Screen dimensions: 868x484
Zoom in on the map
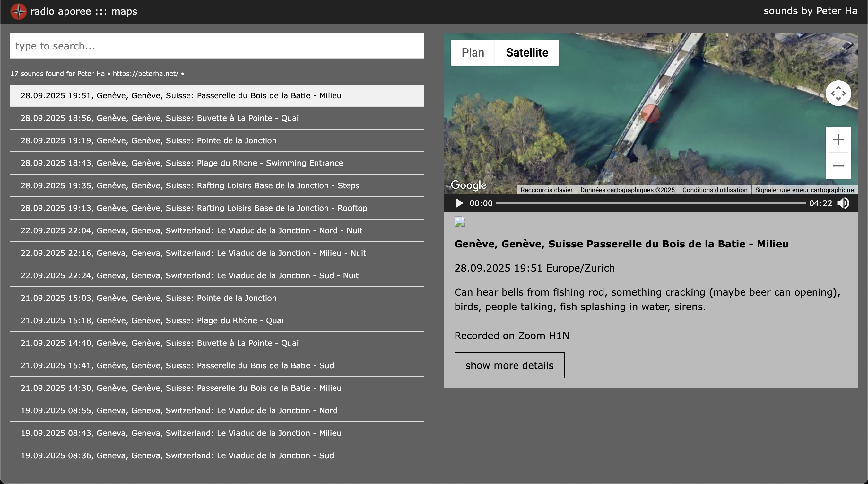(x=838, y=139)
